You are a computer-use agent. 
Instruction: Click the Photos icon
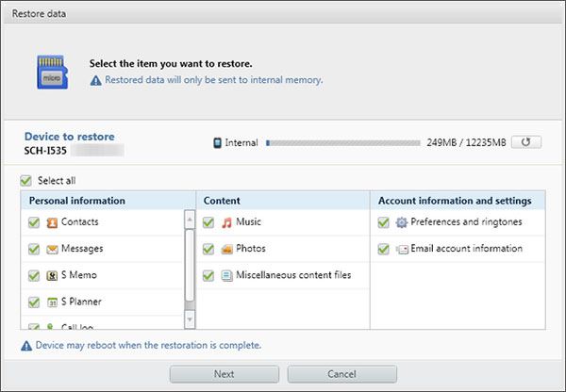click(x=226, y=249)
